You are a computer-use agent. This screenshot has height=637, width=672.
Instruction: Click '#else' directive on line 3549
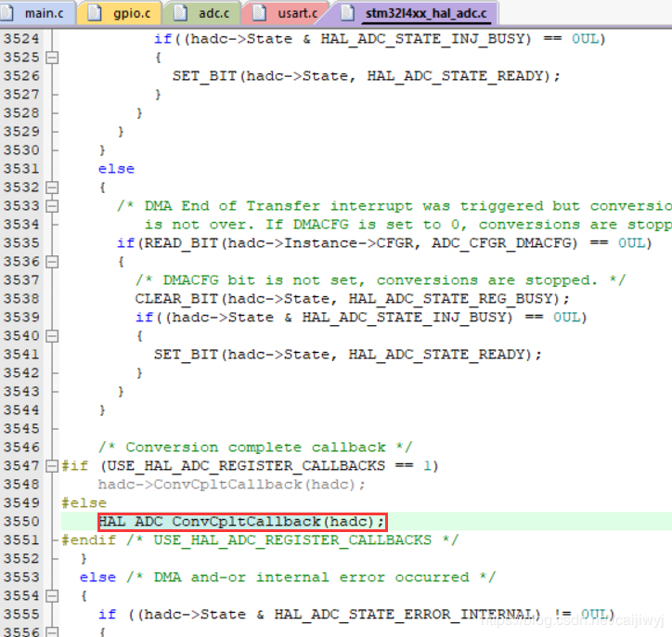coord(84,503)
